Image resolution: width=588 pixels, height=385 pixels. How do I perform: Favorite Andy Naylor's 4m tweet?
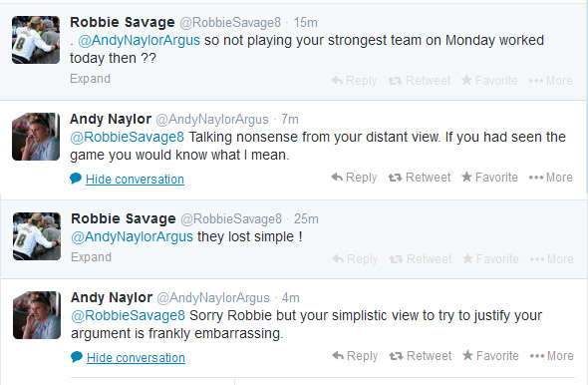click(x=490, y=356)
